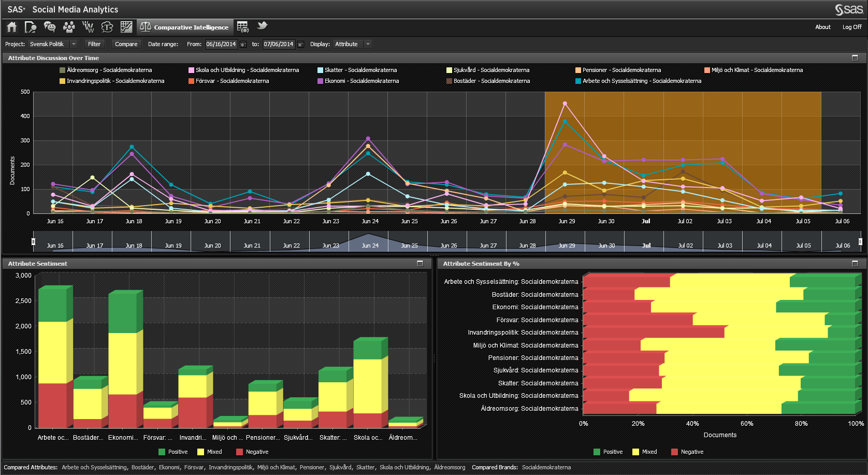Maximize Attribute Discussion Over Time panel
The height and width of the screenshot is (475, 868).
coord(855,58)
